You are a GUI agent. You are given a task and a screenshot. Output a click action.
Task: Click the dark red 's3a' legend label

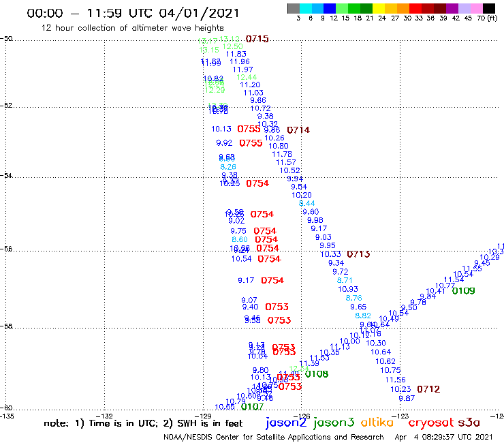[x=469, y=423]
